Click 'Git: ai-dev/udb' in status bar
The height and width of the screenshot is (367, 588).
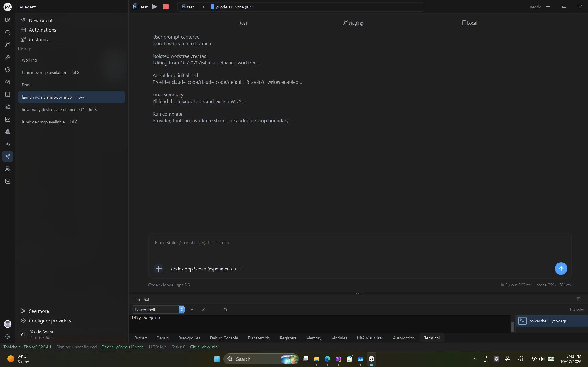[204, 347]
